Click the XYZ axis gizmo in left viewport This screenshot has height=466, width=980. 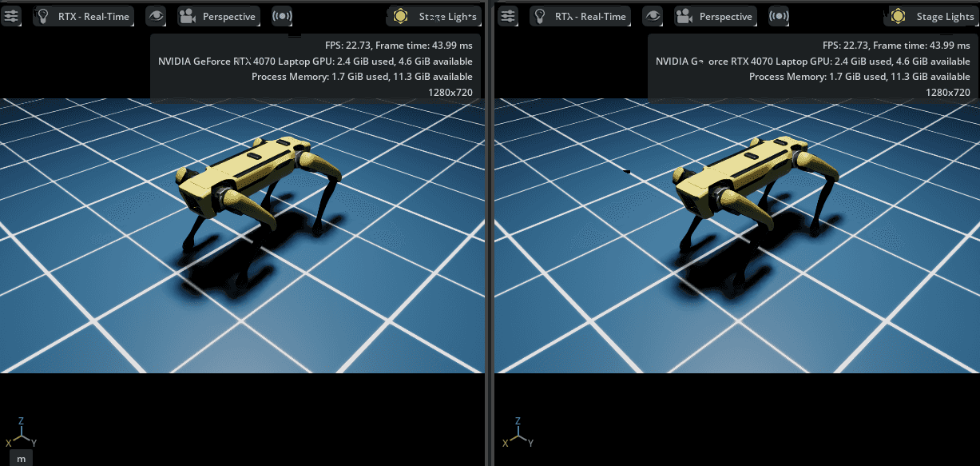point(22,432)
